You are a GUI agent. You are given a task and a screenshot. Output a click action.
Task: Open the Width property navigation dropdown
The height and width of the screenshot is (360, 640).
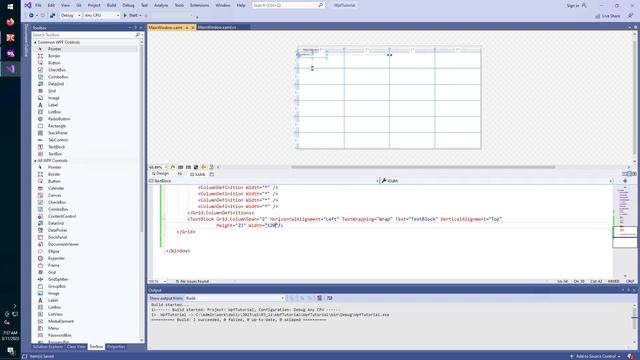[x=497, y=181]
